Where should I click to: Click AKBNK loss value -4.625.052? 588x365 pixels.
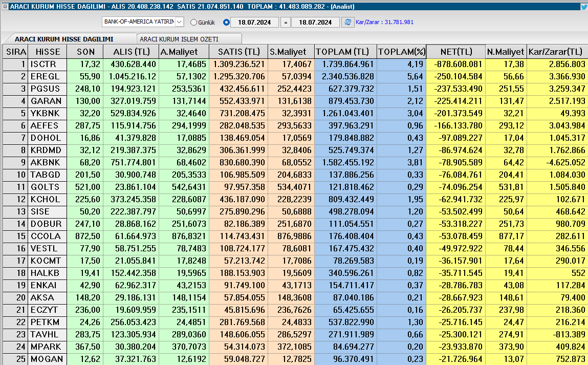pyautogui.click(x=565, y=162)
